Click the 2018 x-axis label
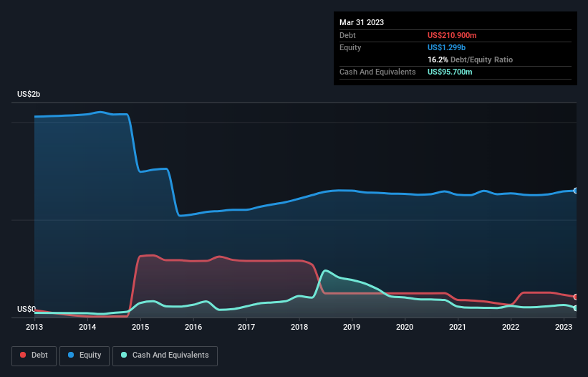Screen dimensions: 588x377 click(299, 327)
